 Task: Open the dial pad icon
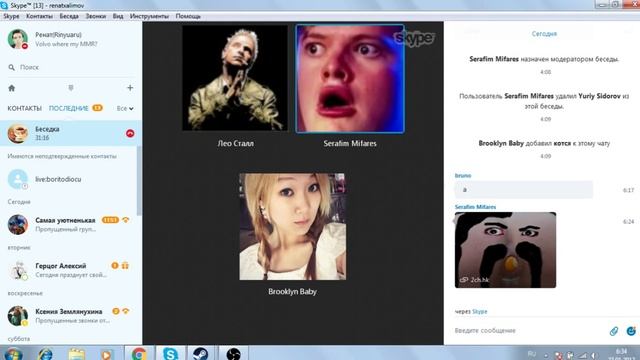71,88
